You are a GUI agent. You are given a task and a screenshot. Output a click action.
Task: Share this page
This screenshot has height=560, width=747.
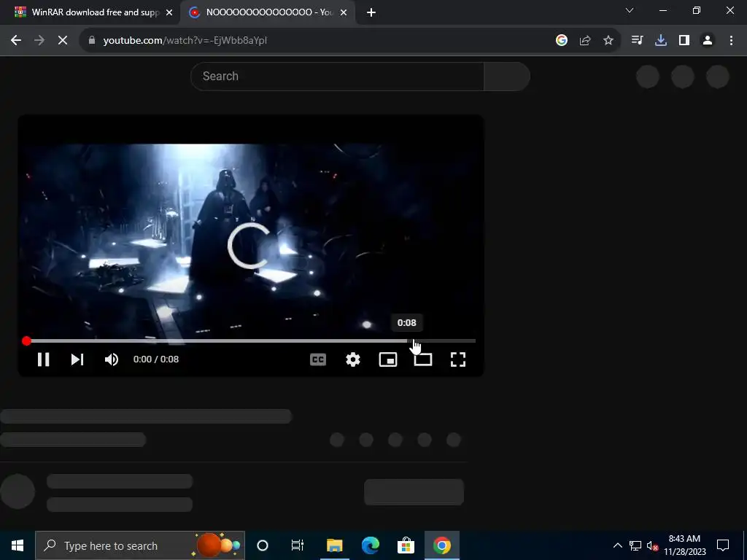click(585, 41)
